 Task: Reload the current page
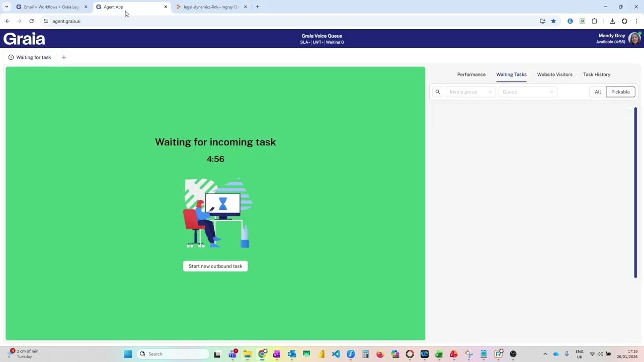pos(31,21)
